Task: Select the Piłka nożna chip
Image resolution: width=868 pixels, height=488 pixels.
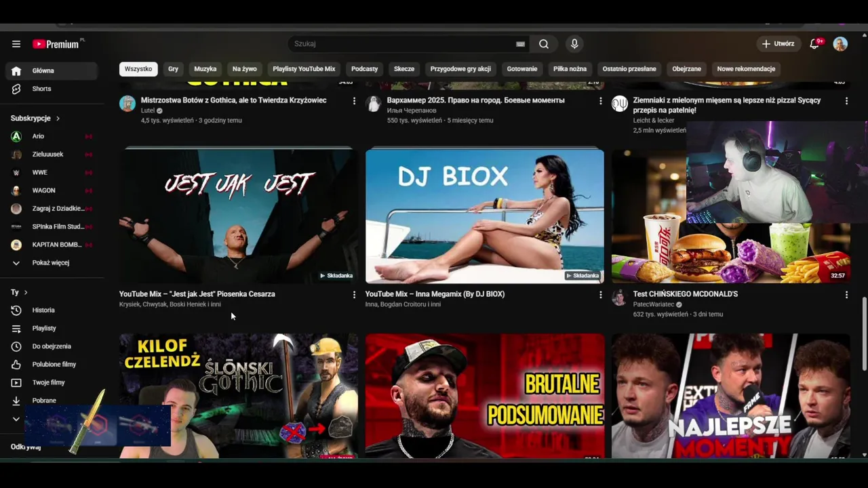Action: [x=570, y=69]
